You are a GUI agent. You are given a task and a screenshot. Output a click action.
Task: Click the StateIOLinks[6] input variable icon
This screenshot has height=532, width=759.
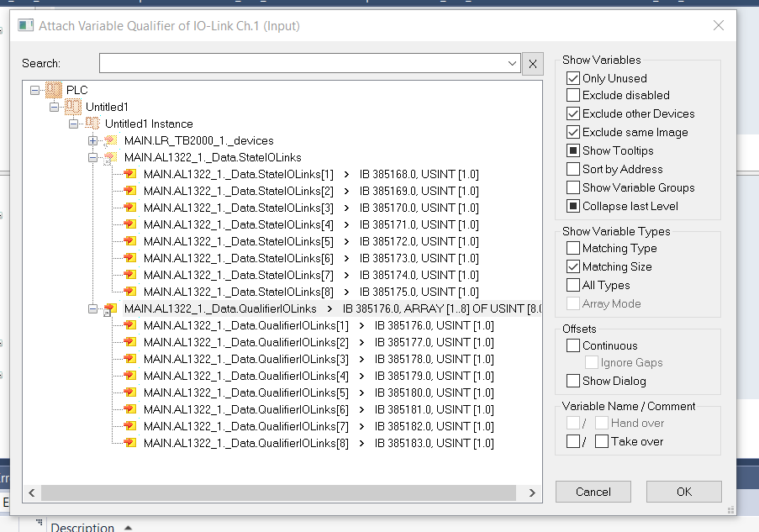pyautogui.click(x=129, y=258)
